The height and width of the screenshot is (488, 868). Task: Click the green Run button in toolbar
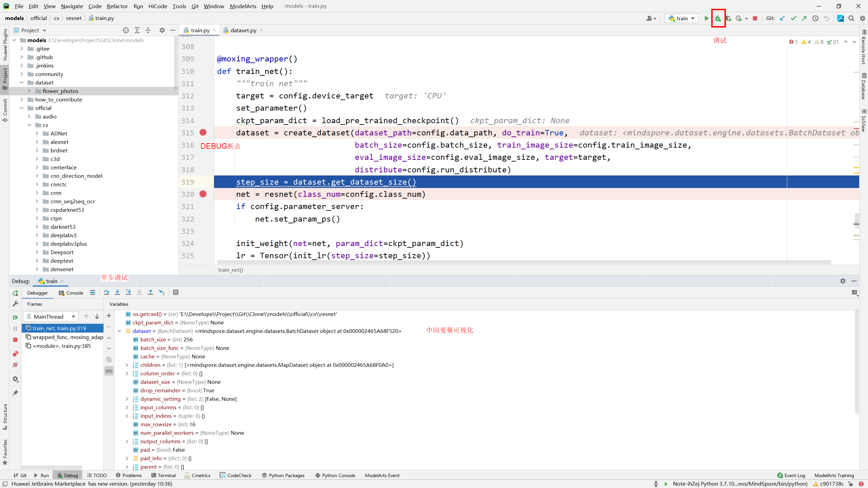coord(707,18)
